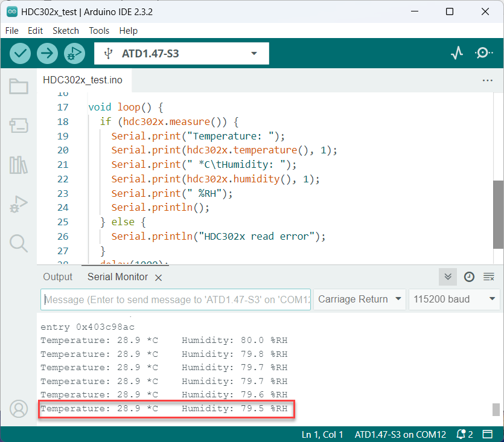Start debugging with the debug play icon

74,53
